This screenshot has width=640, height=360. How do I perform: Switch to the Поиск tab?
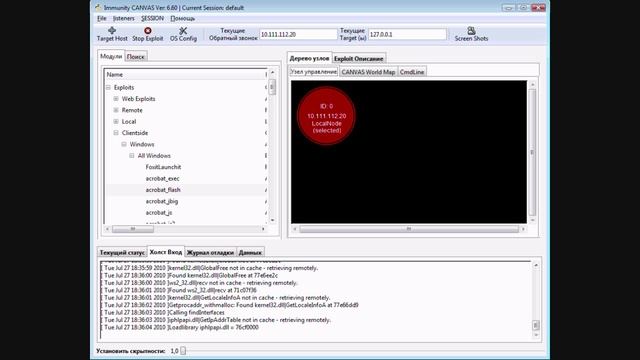(x=136, y=57)
